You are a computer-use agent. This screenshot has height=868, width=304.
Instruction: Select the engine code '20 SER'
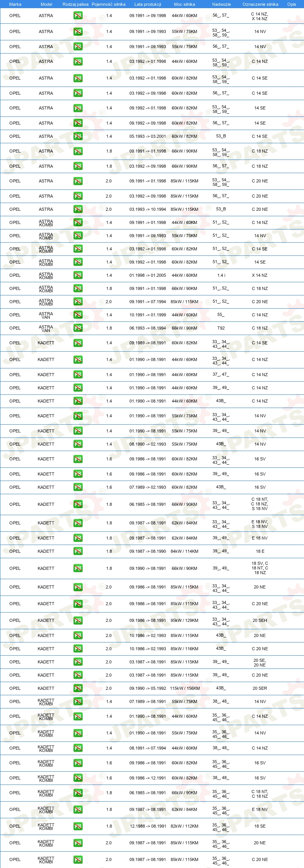tap(260, 688)
